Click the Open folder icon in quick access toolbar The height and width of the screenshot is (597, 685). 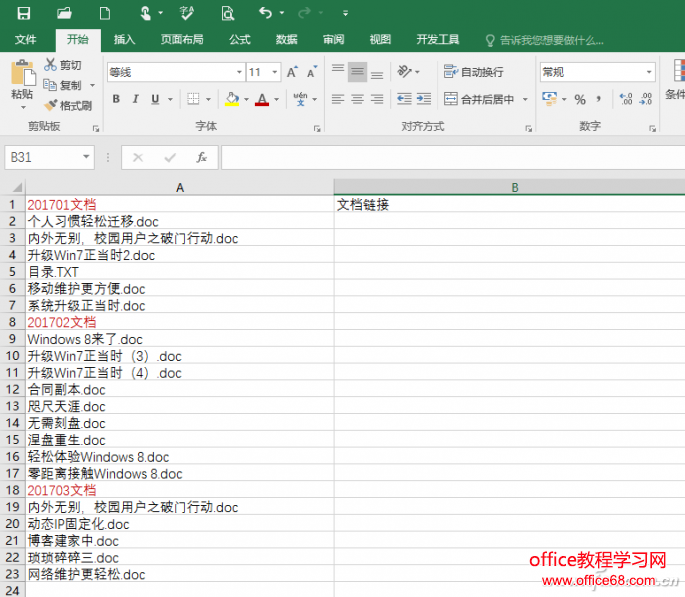pos(64,13)
